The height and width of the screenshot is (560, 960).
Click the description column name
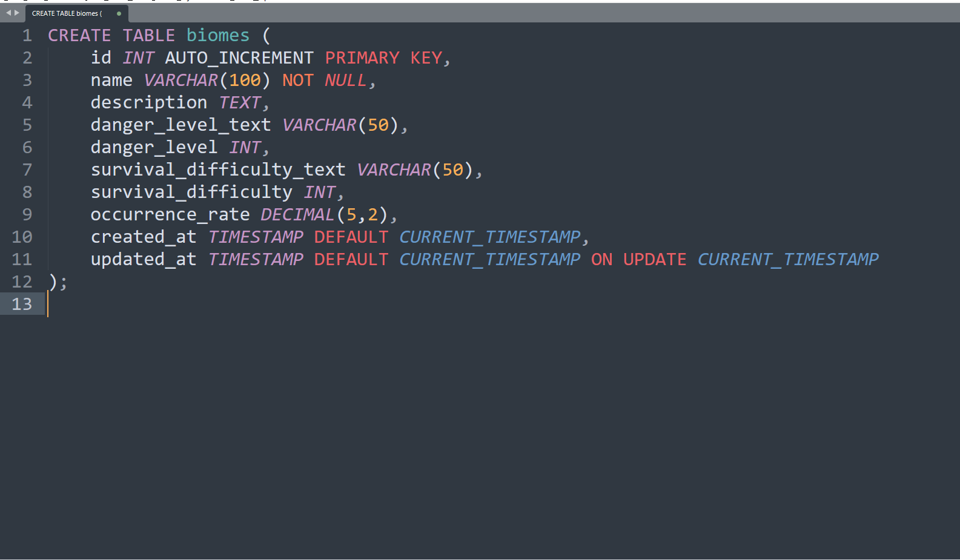tap(149, 103)
